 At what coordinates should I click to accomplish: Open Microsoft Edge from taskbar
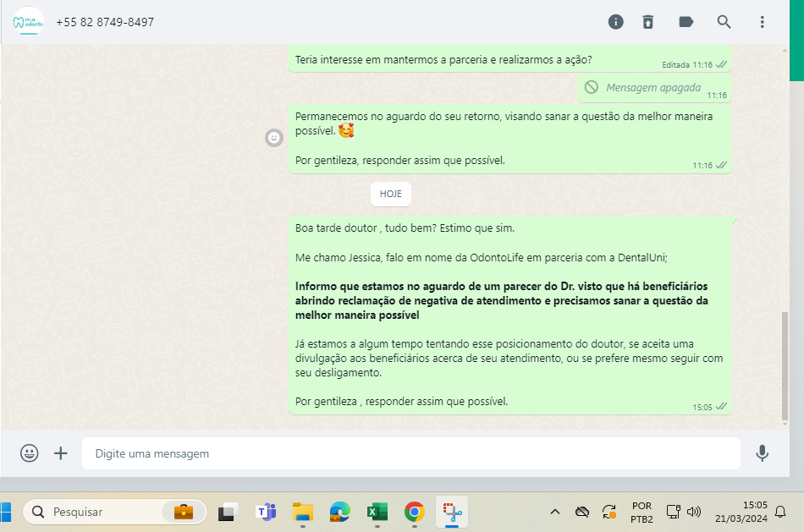tap(340, 512)
